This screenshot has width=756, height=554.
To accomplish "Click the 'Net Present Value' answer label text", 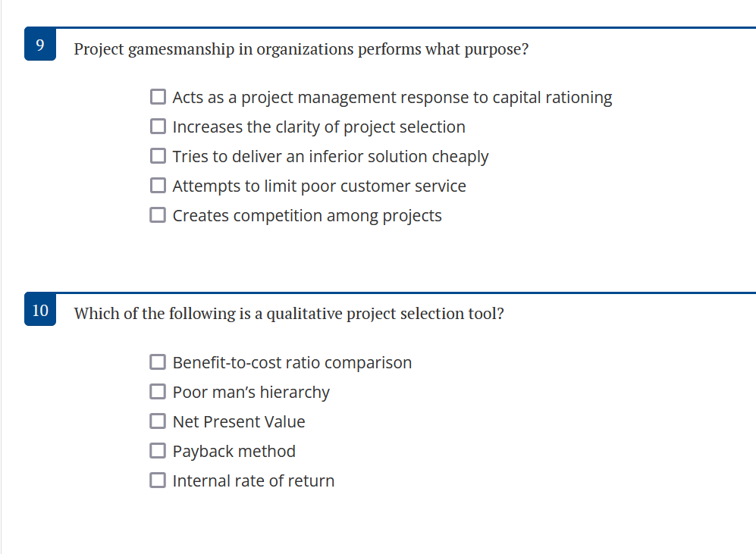I will coord(237,421).
